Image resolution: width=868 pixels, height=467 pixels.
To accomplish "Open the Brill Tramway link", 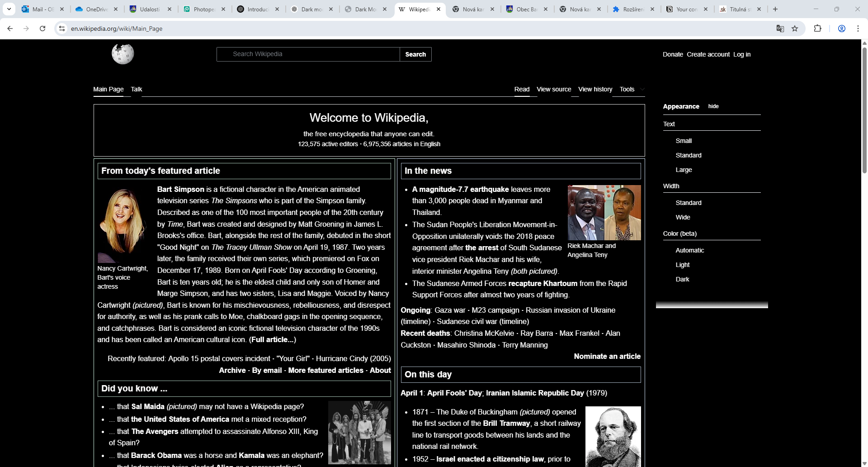I will [x=506, y=423].
